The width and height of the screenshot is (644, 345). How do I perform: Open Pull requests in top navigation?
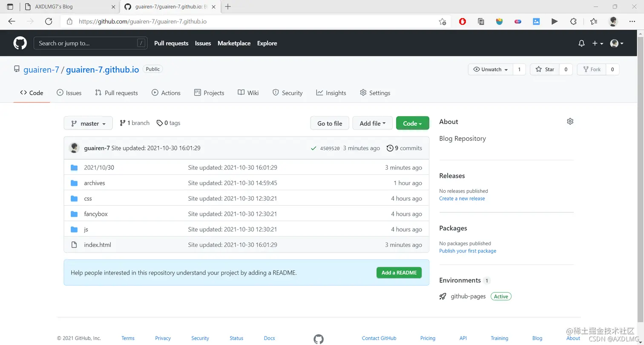pos(171,43)
